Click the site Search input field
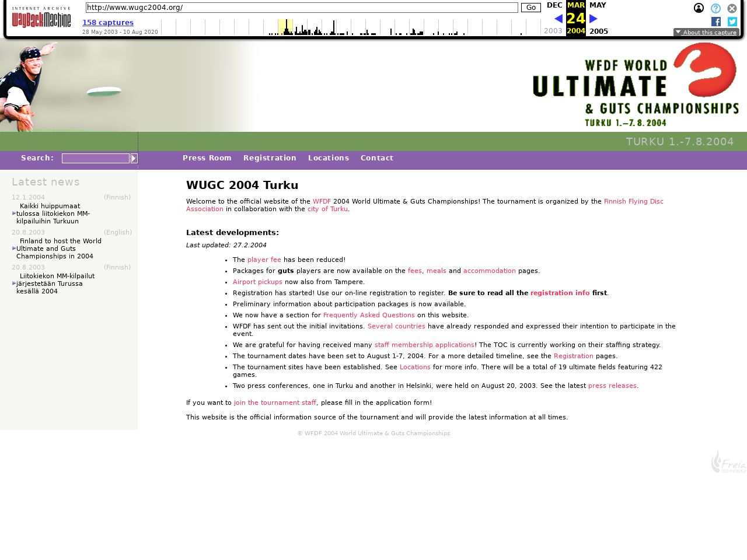The width and height of the screenshot is (747, 560). 96,159
